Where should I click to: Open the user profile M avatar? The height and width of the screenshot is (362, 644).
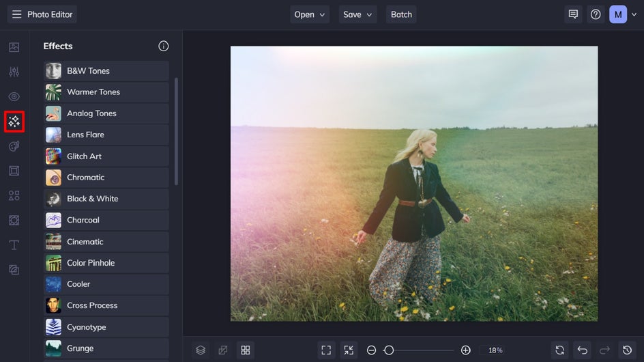click(618, 14)
